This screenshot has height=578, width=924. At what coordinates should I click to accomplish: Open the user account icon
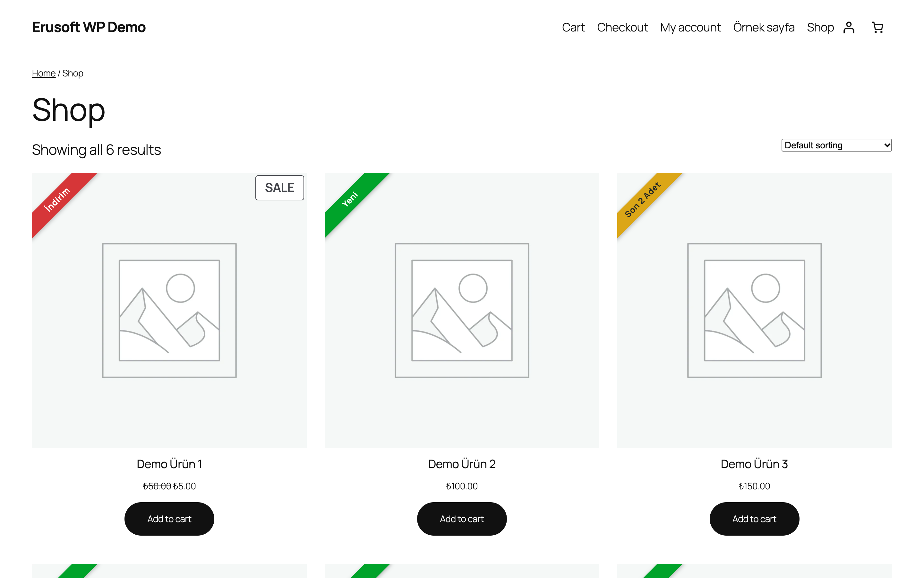(x=848, y=28)
